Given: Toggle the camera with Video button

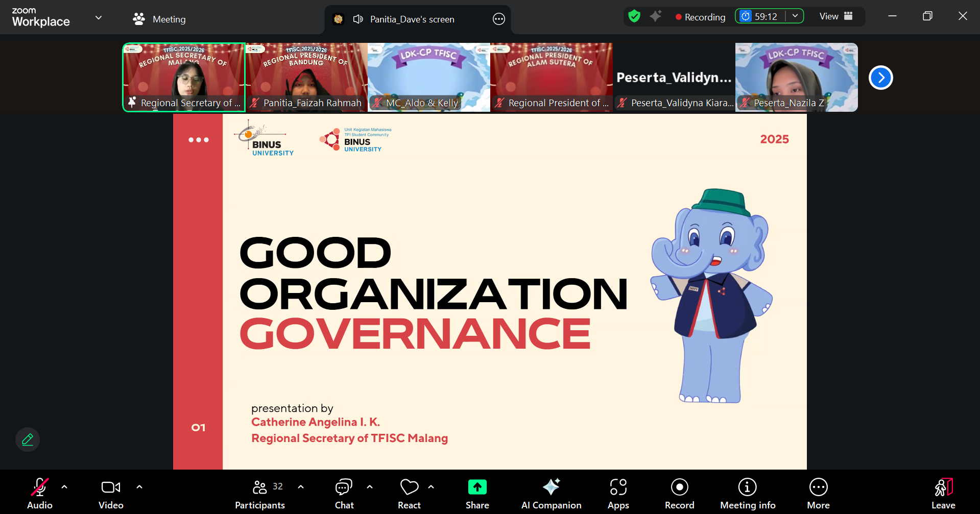Looking at the screenshot, I should [111, 493].
